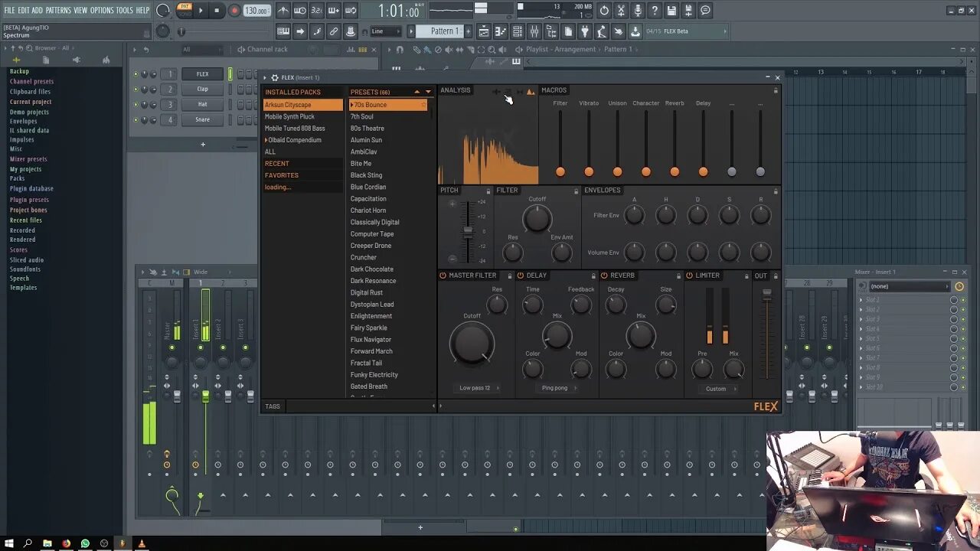Image resolution: width=980 pixels, height=551 pixels.
Task: Click the Envelopes section lock icon
Action: [x=776, y=191]
